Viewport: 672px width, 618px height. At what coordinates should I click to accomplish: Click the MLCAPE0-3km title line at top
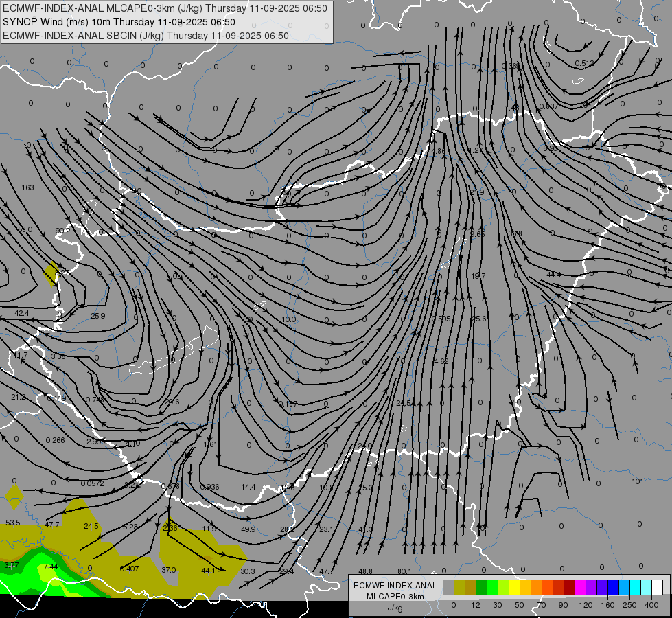[165, 8]
